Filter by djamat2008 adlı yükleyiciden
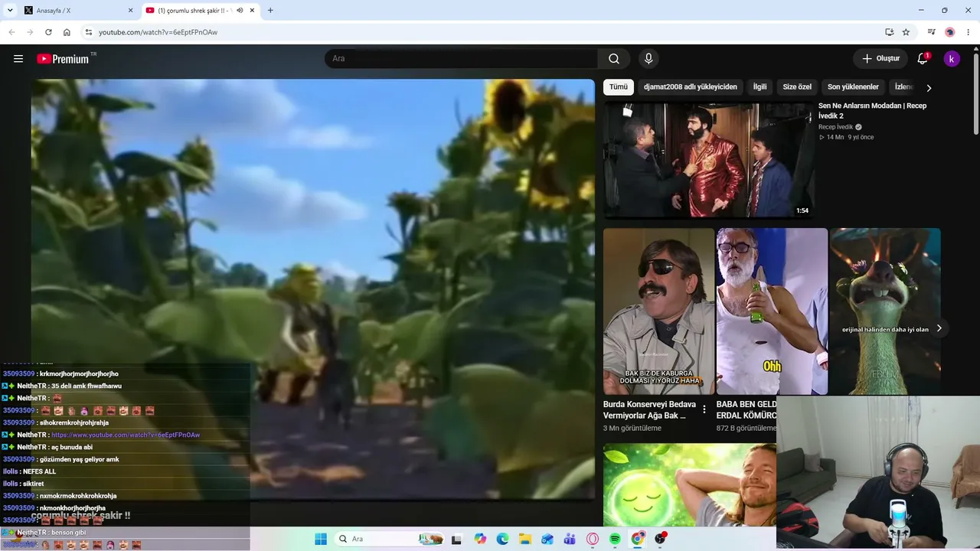The height and width of the screenshot is (551, 980). [691, 87]
